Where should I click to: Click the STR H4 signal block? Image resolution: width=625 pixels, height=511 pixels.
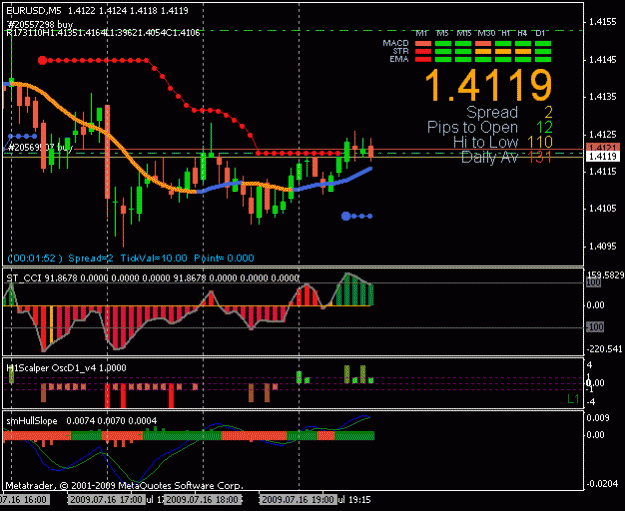523,51
